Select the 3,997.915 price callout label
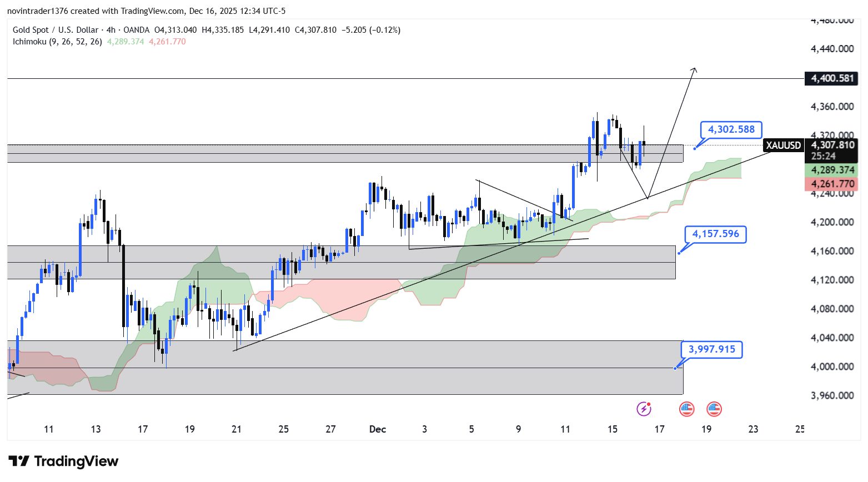 711,349
